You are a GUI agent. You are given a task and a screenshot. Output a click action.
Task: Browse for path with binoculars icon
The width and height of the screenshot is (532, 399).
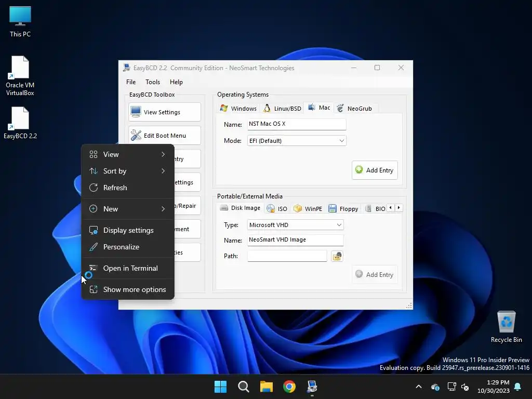coord(337,256)
